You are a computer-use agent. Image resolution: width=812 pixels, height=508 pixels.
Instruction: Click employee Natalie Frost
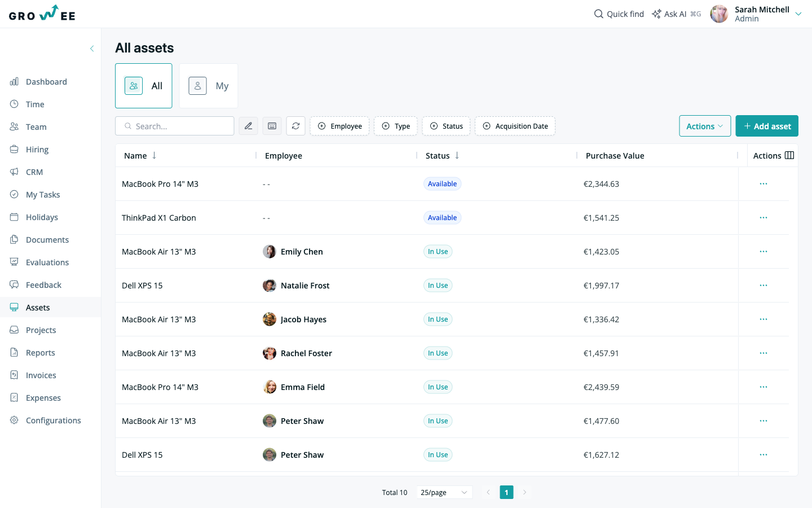(x=296, y=286)
